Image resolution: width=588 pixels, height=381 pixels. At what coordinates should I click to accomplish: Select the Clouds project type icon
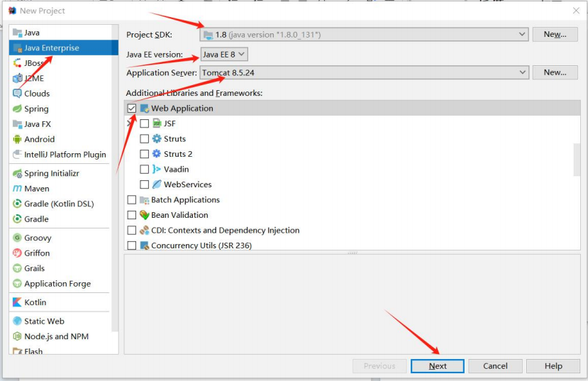(17, 94)
